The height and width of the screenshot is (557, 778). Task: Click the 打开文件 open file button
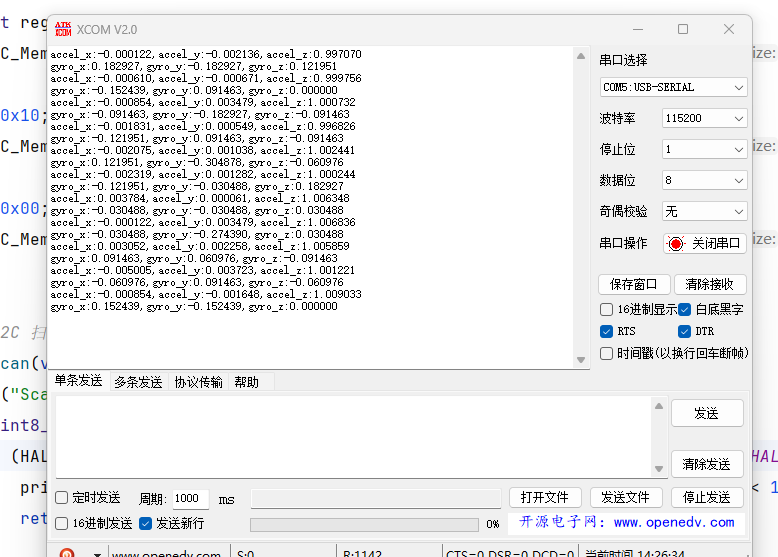coord(545,497)
